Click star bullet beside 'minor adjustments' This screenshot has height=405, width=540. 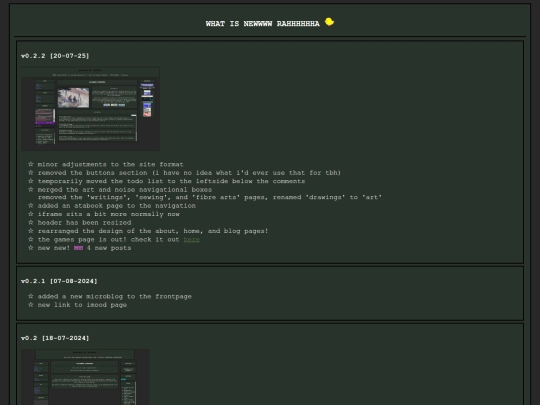click(31, 164)
